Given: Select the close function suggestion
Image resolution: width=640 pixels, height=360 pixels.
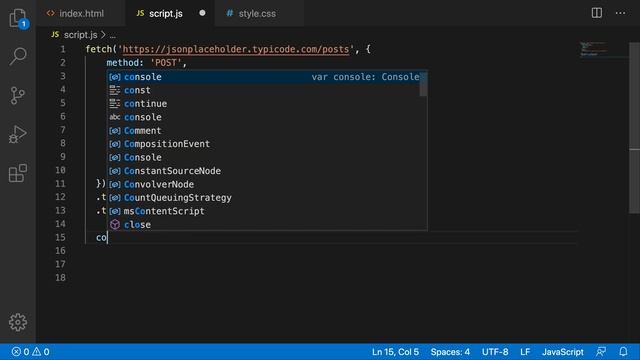Looking at the screenshot, I should [x=264, y=225].
